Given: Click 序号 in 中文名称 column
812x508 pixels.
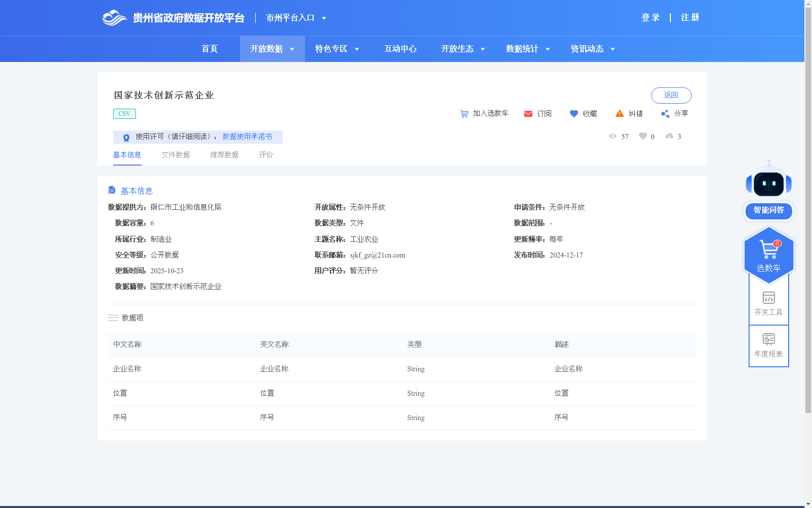Looking at the screenshot, I should (120, 418).
